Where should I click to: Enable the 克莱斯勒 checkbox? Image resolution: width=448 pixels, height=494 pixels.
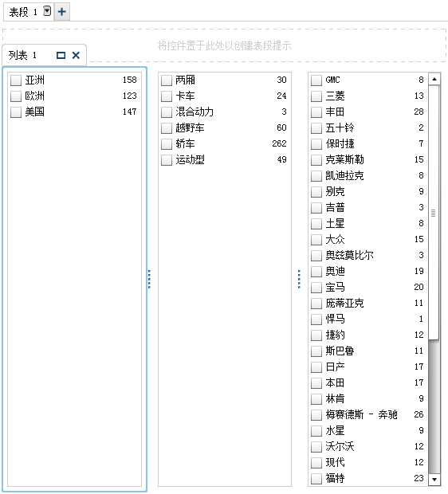coord(316,159)
